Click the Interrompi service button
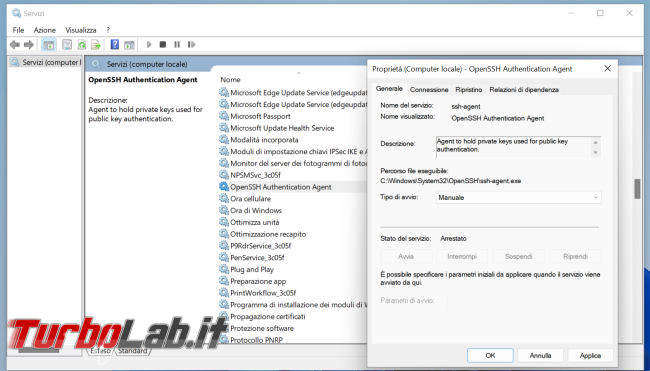 [462, 256]
